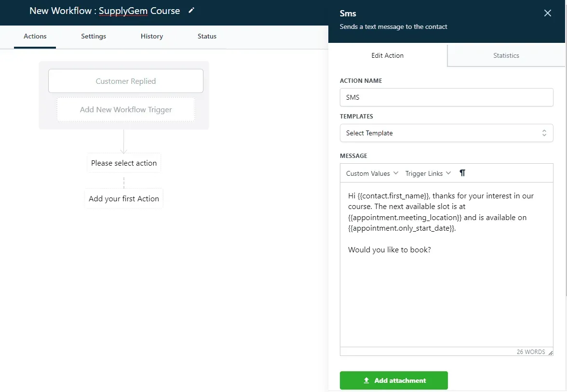Click the paragraph formatting icon
This screenshot has height=392, width=567.
point(462,173)
